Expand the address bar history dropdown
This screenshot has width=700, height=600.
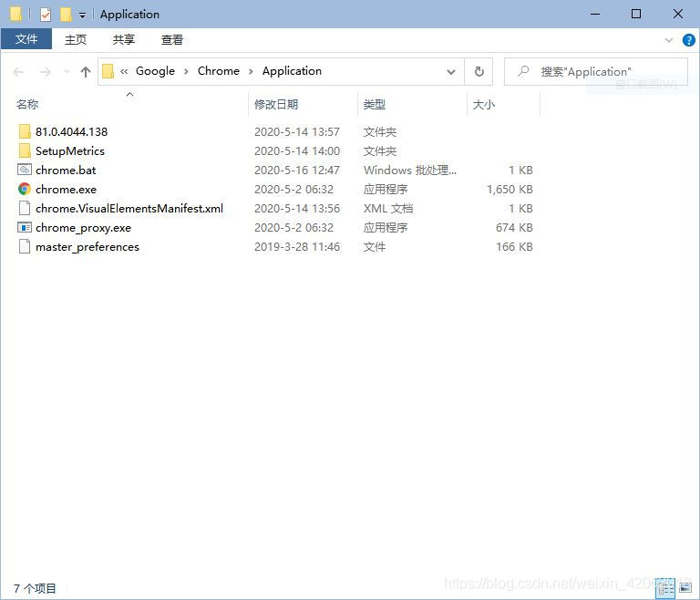pos(451,72)
